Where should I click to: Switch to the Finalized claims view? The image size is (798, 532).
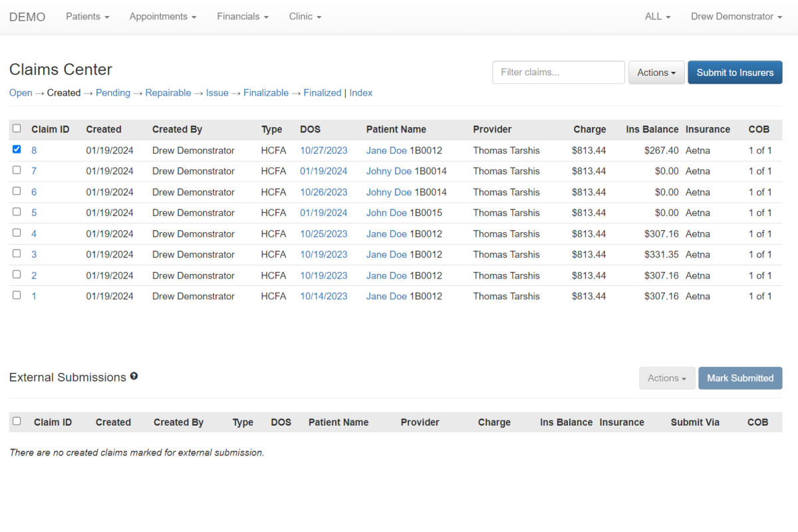322,92
